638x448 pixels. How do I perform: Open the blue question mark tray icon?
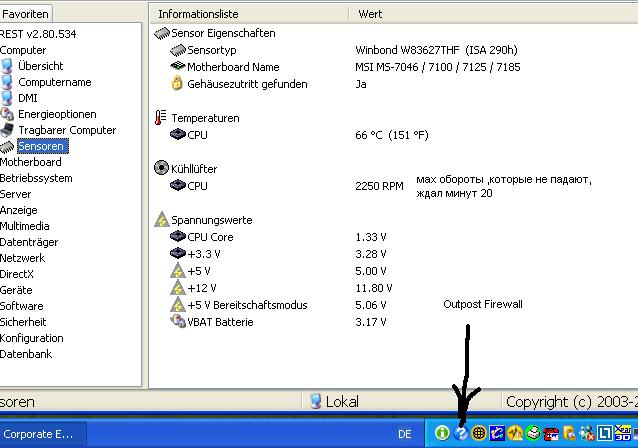[x=461, y=433]
